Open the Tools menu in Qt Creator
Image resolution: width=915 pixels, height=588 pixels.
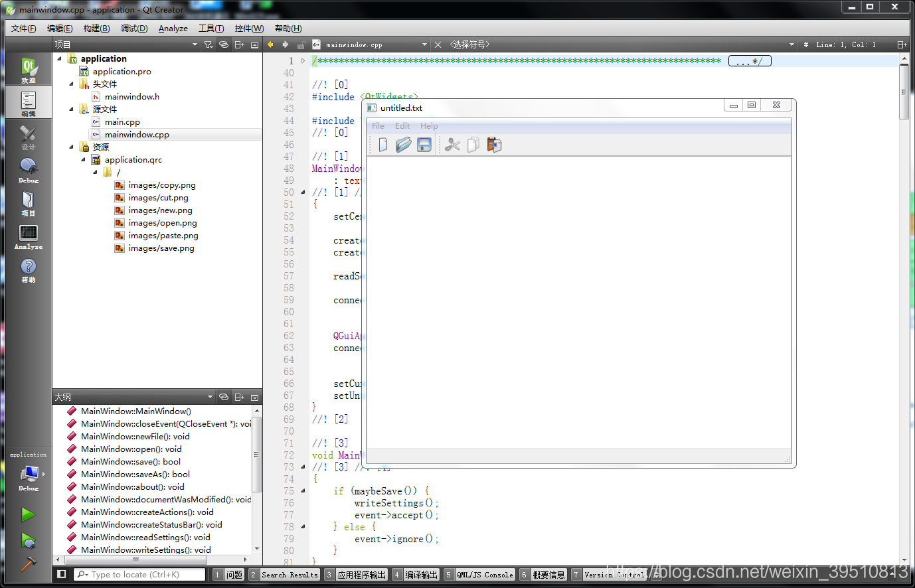click(211, 29)
